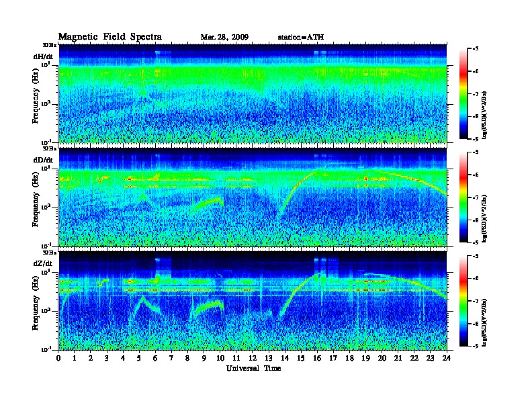The image size is (532, 411).
Task: Click the "dZ/dt" panel label
Action: click(43, 263)
